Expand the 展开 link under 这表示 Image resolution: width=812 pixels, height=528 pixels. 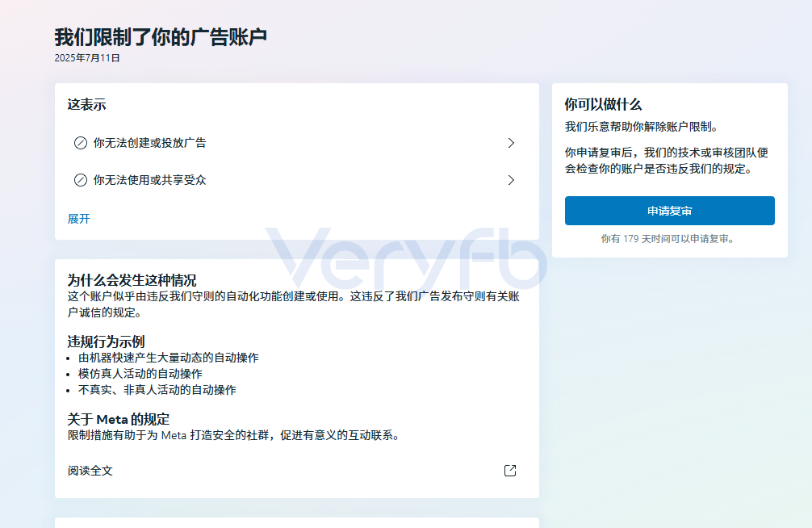tap(79, 219)
